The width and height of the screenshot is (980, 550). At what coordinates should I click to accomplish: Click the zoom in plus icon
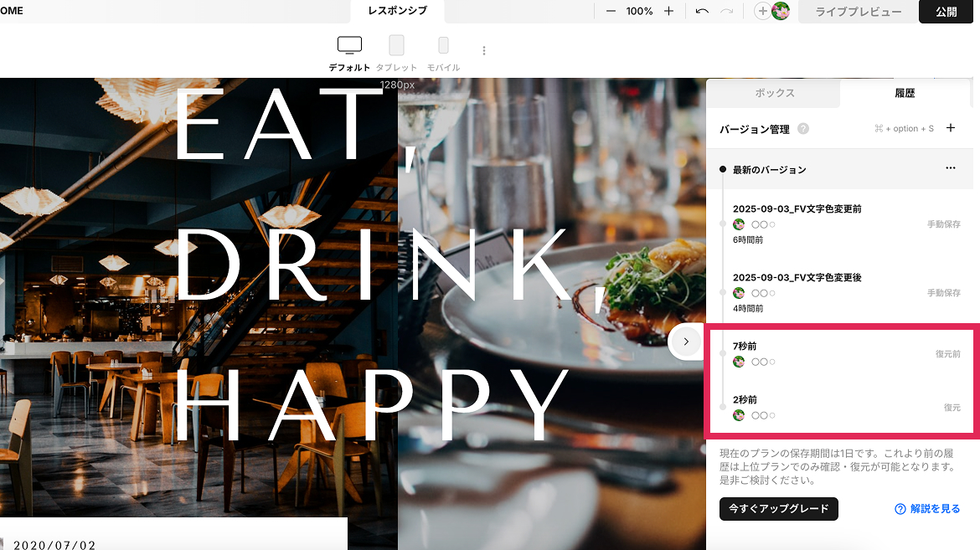(668, 12)
